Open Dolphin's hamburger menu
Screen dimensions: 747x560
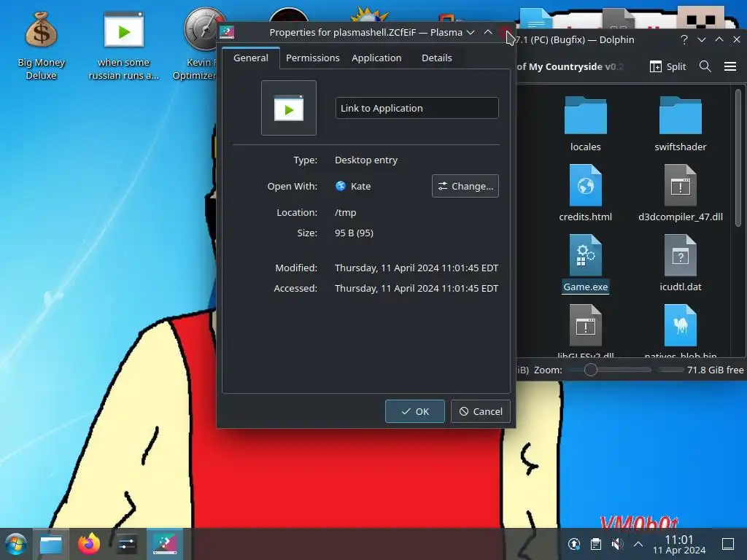pyautogui.click(x=730, y=66)
